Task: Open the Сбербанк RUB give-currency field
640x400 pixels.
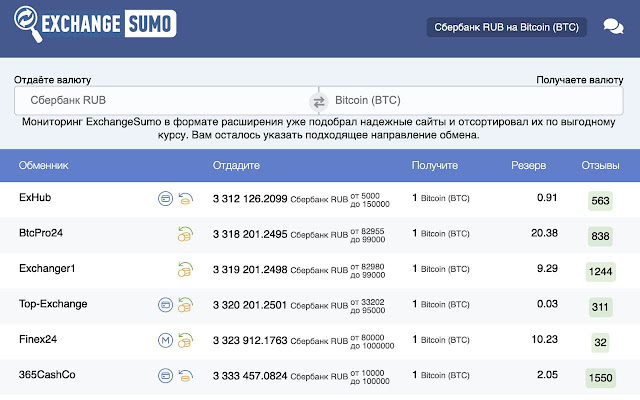Action: (x=166, y=100)
